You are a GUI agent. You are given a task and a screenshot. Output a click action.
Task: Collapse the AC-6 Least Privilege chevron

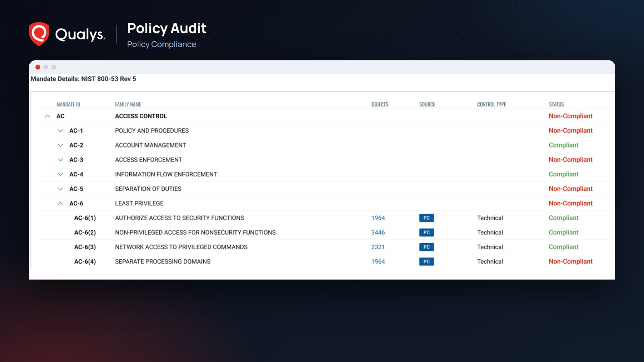pos(60,204)
